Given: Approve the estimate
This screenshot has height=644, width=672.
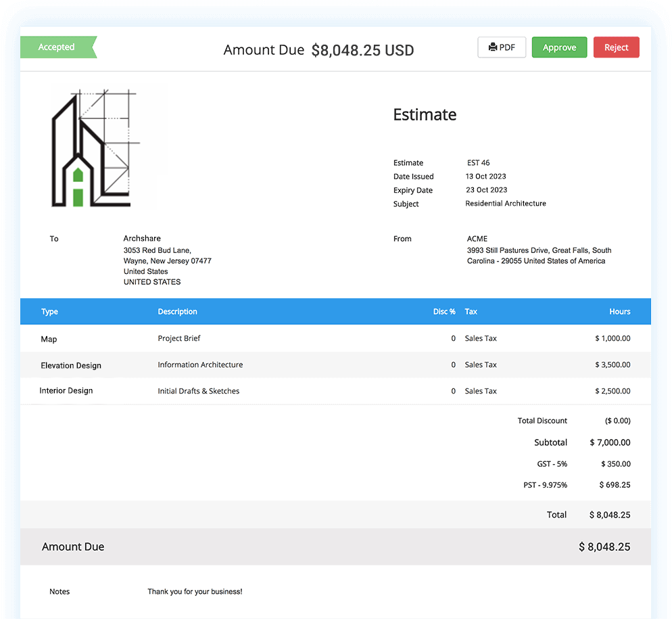Looking at the screenshot, I should 559,47.
